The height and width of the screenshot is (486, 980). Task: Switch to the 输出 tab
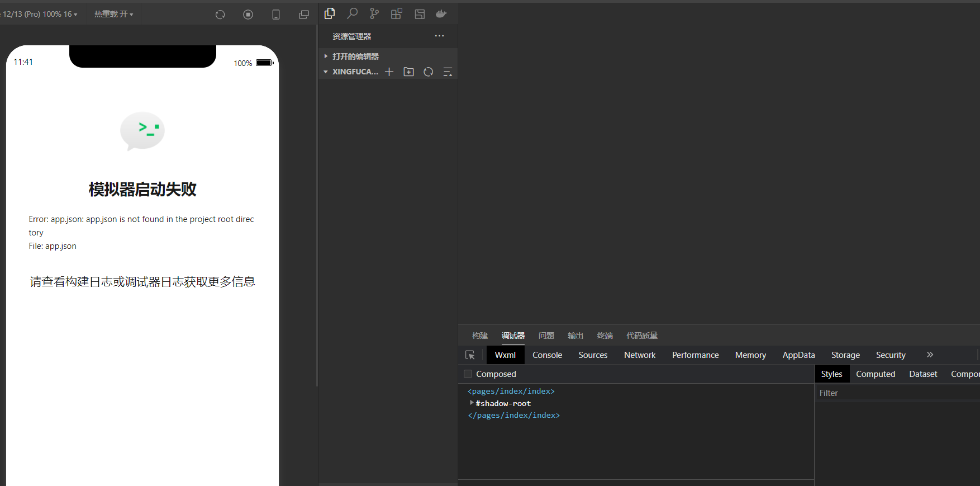pyautogui.click(x=575, y=336)
